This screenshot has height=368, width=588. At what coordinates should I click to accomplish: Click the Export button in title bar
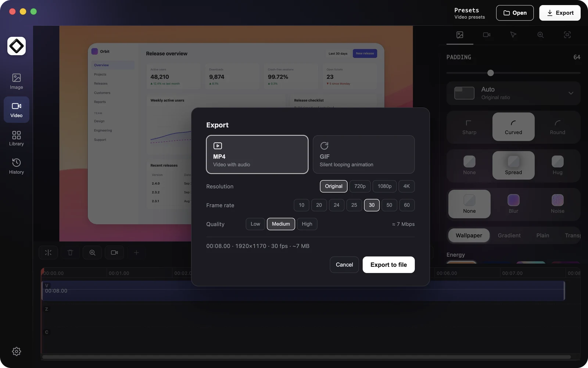coord(560,13)
